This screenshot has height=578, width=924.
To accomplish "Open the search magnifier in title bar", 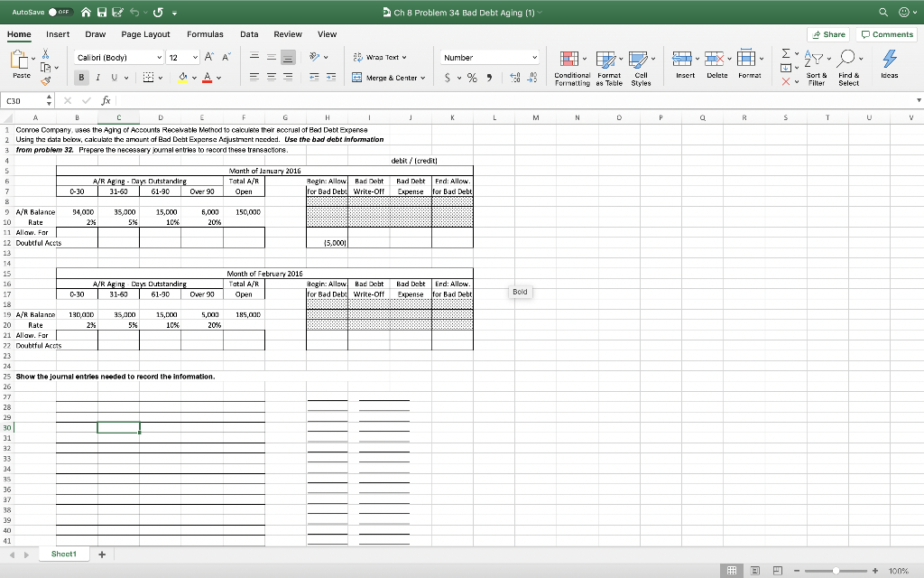I will point(882,13).
